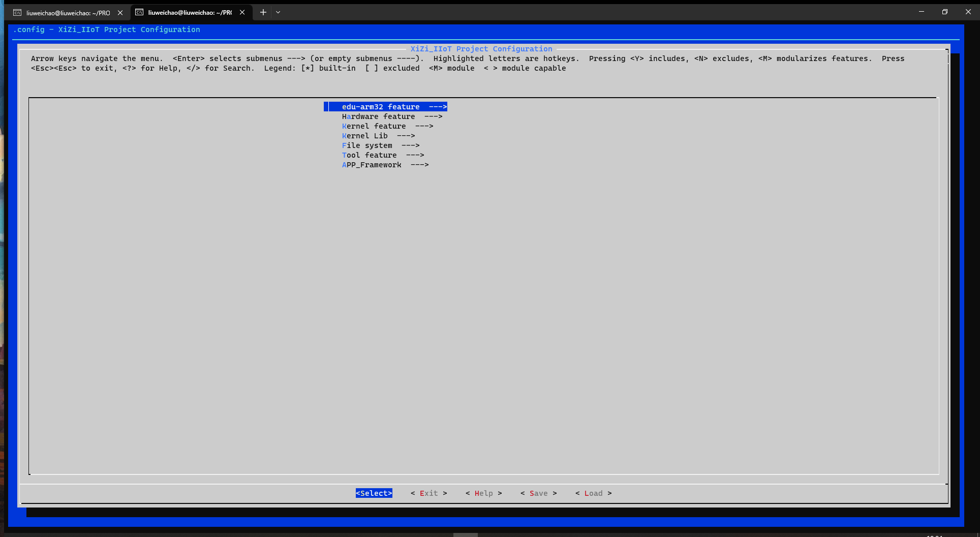Select the edu-arm32 feature submenu

point(386,107)
